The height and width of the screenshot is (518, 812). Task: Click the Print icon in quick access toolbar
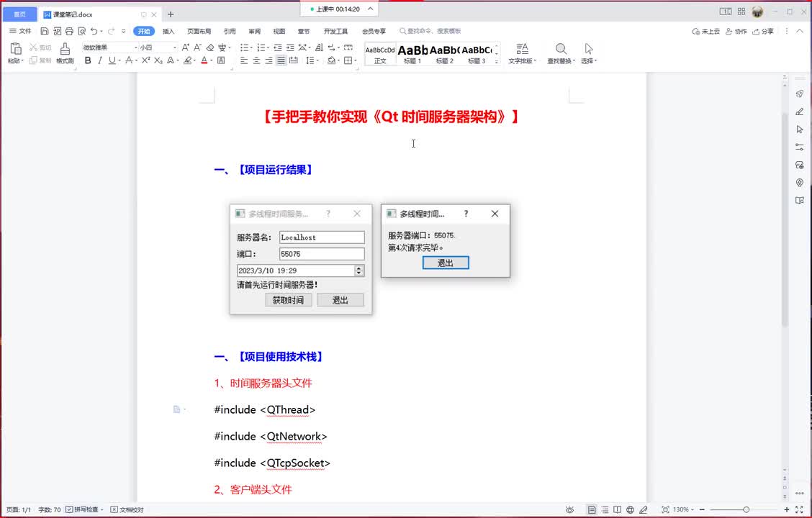[69, 31]
